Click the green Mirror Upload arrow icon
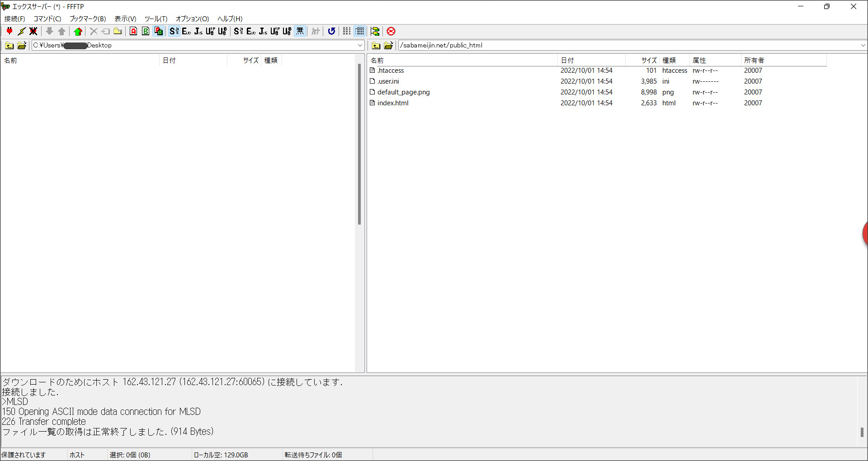Screen dimensions: 868x461 coord(78,31)
